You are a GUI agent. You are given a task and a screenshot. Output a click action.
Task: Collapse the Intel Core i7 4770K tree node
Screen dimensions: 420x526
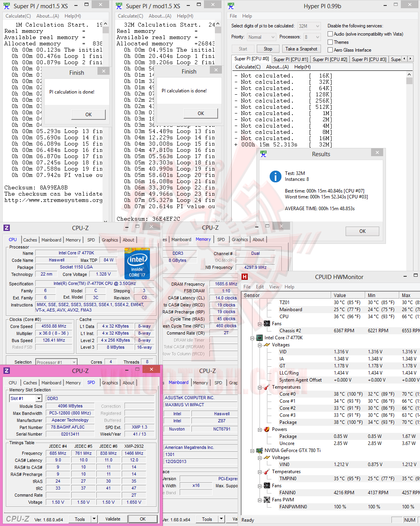tap(252, 338)
